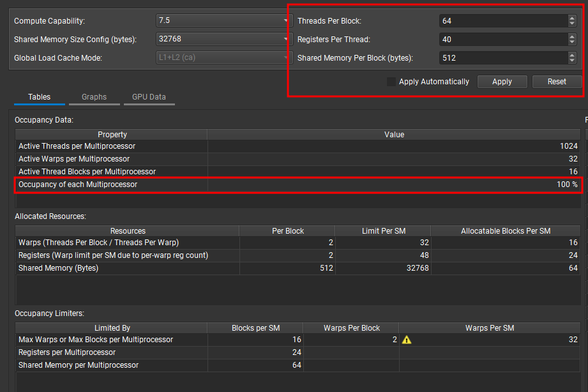Open Shared Memory Size Config dropdown
Image resolution: width=588 pixels, height=392 pixels.
224,39
